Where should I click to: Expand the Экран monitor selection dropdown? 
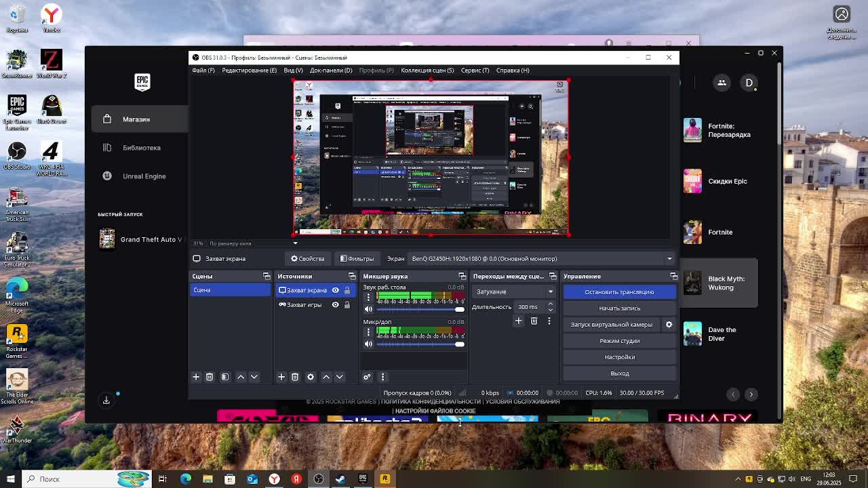pyautogui.click(x=669, y=259)
